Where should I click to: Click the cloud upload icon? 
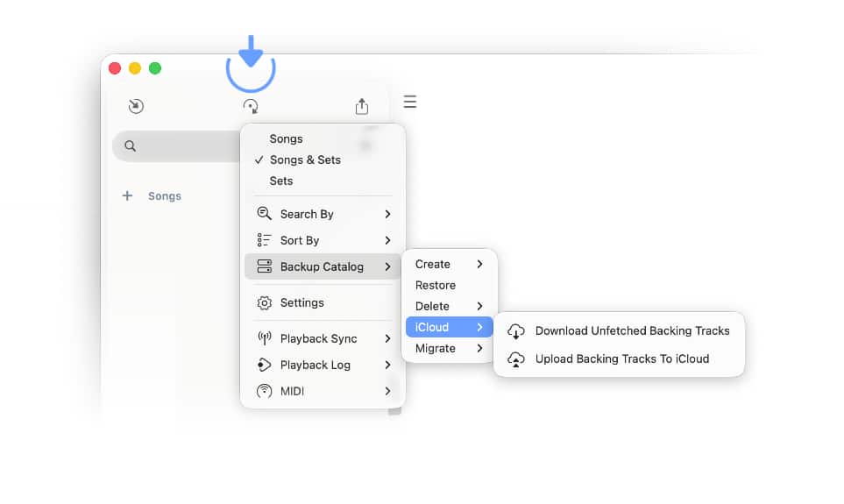515,359
